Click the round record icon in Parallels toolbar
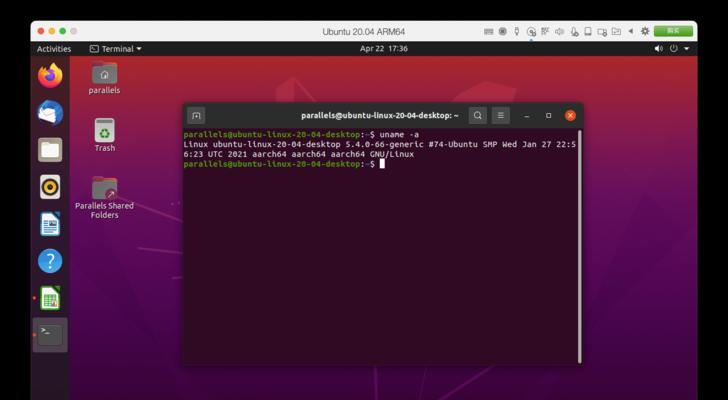 (x=502, y=32)
